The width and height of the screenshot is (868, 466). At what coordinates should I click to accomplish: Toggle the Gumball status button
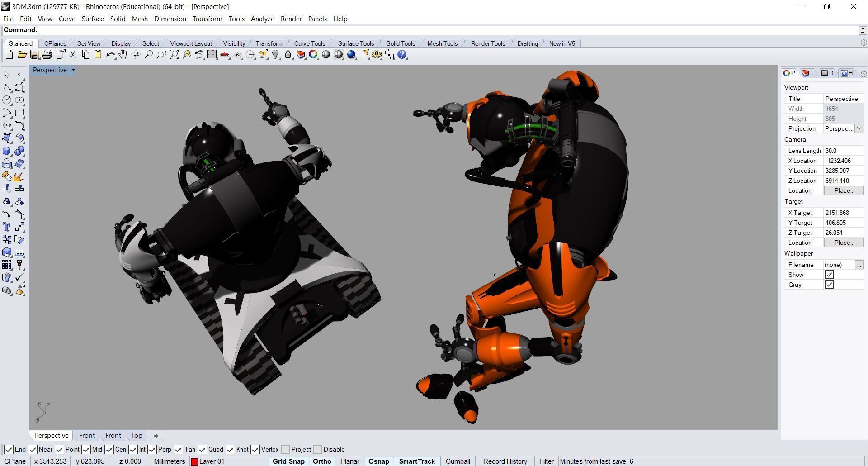[x=458, y=461]
